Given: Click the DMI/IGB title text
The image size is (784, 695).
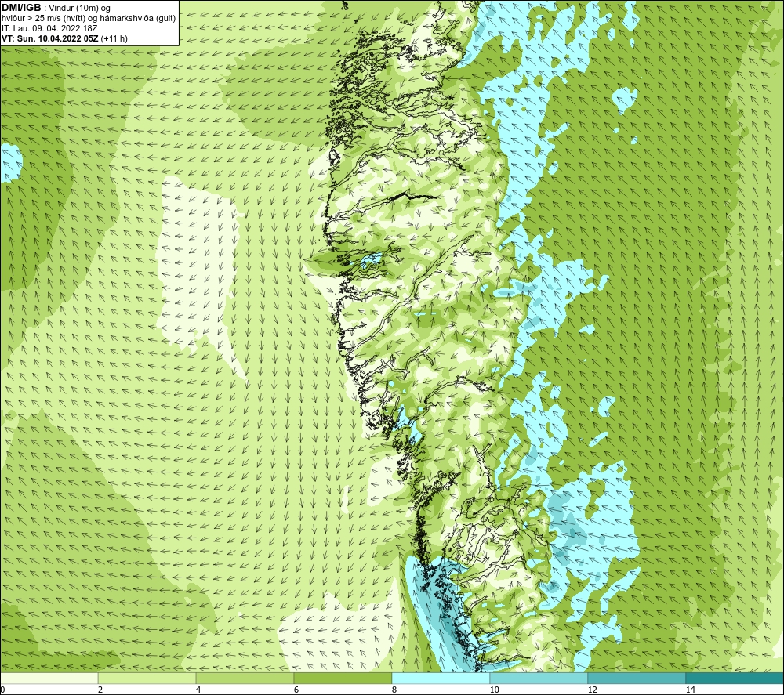Looking at the screenshot, I should pyautogui.click(x=21, y=8).
